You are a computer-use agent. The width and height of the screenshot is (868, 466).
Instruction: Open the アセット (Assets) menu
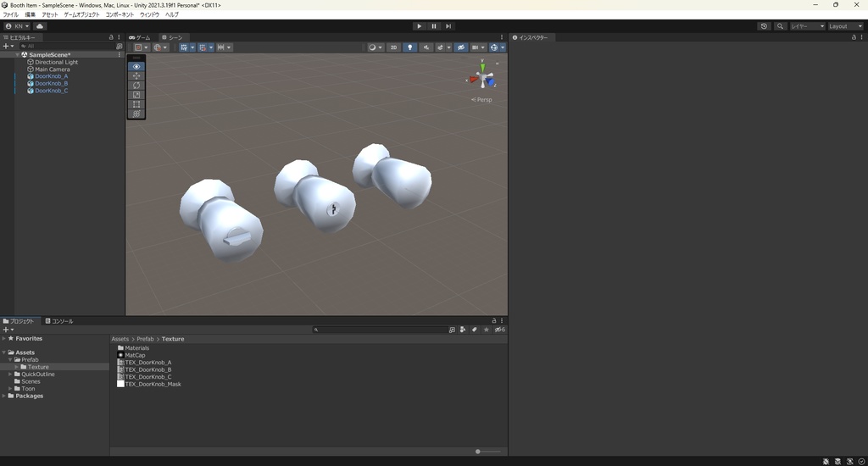[50, 14]
